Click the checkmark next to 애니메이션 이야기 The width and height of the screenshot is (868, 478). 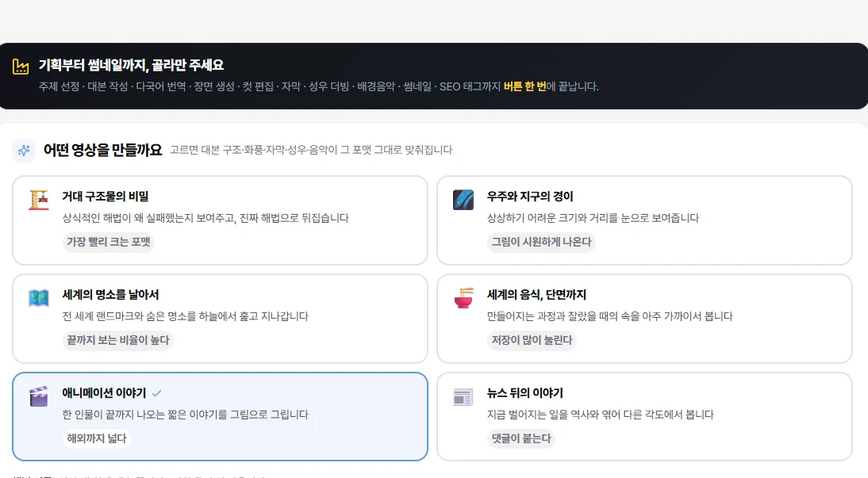pyautogui.click(x=156, y=393)
